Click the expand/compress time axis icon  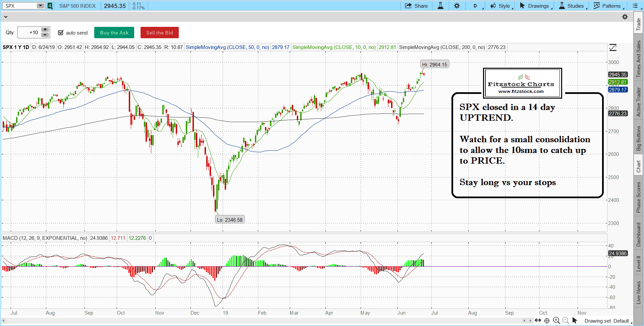(x=538, y=321)
